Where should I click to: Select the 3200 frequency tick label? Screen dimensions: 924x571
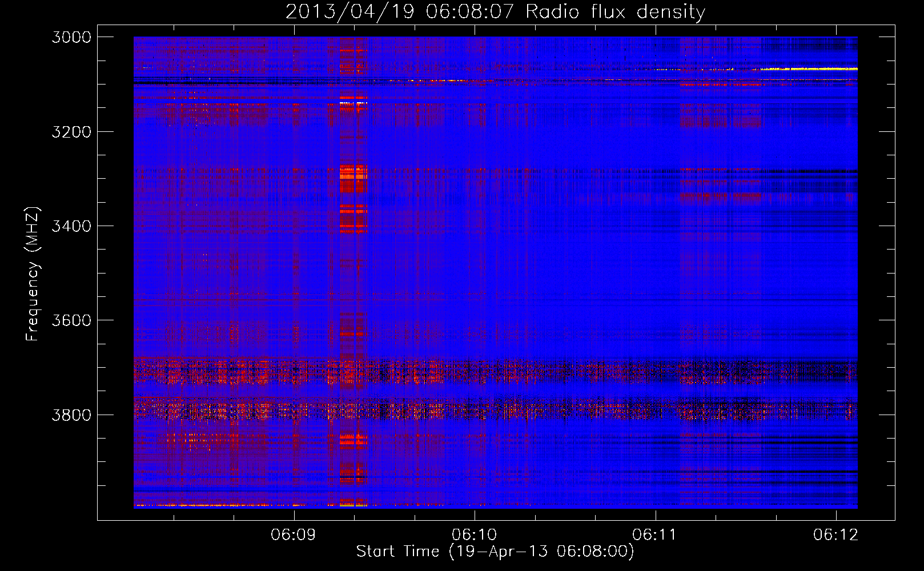pos(71,132)
